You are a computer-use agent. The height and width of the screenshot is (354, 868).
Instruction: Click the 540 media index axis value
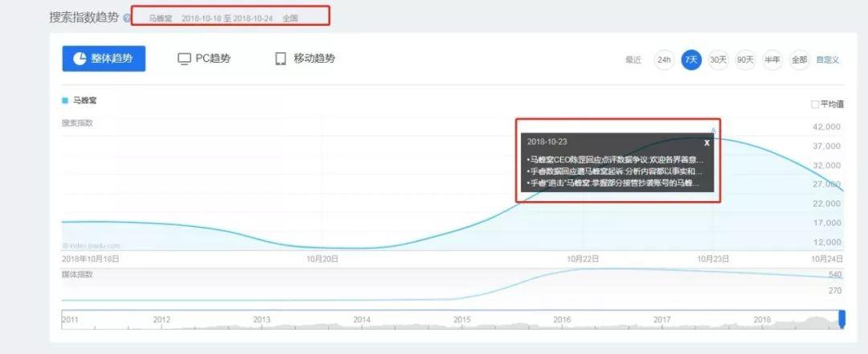(x=835, y=275)
